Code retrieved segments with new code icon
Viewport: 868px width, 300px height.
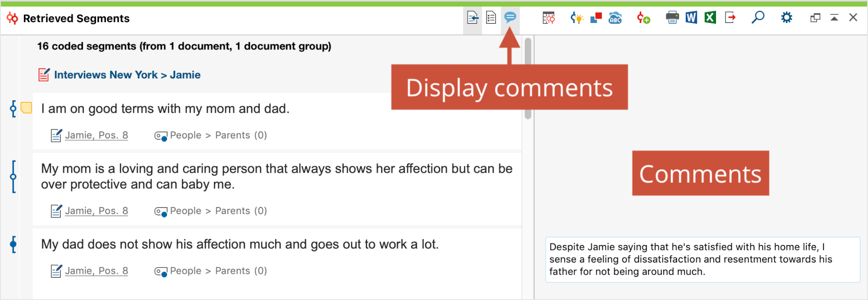pos(643,18)
